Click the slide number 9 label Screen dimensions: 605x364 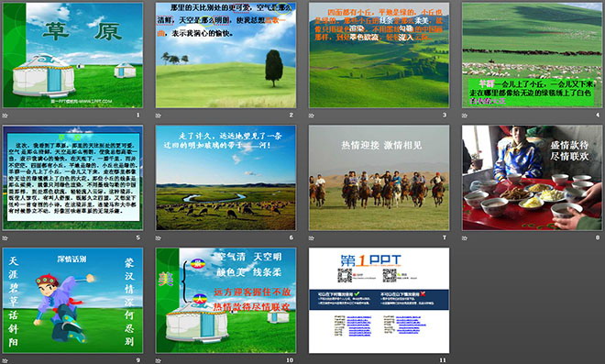click(138, 360)
